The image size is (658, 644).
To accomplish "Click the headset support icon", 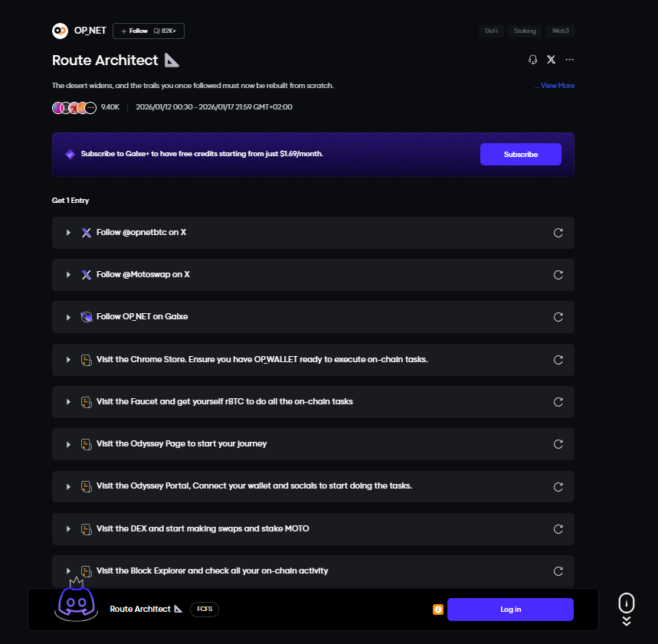I will [x=533, y=60].
